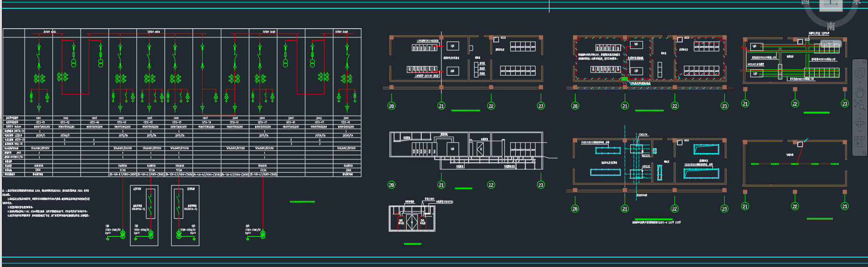Viewport: 868px width, 267px height.
Task: Open ShowMotion from the navigation bar
Action: [860, 141]
